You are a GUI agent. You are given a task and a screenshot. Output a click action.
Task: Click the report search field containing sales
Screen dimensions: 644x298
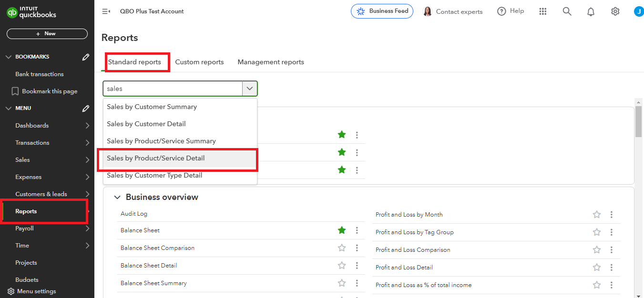click(x=173, y=89)
